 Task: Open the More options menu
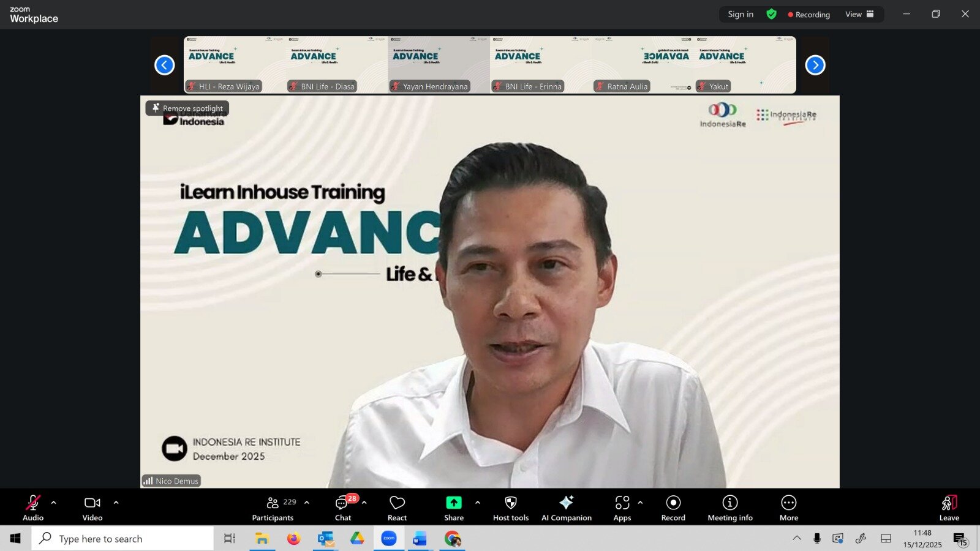pyautogui.click(x=788, y=508)
